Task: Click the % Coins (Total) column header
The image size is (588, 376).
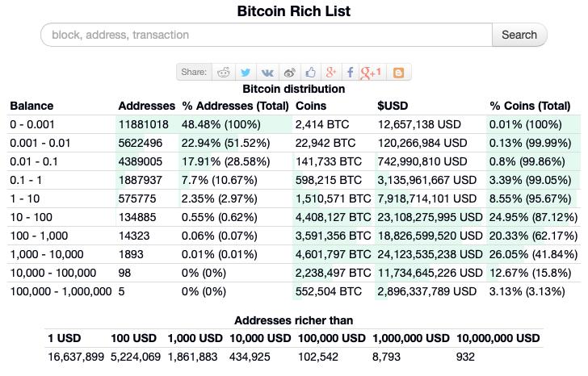Action: pyautogui.click(x=530, y=106)
